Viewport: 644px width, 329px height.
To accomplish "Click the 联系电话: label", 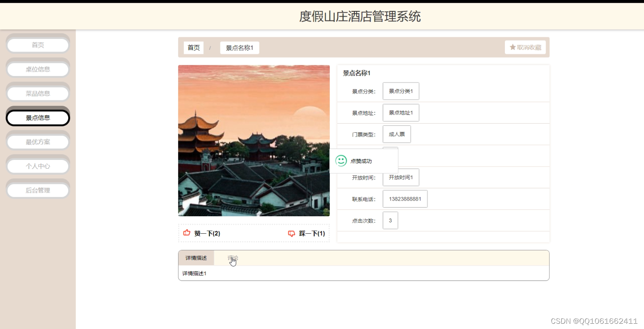I will pos(364,199).
